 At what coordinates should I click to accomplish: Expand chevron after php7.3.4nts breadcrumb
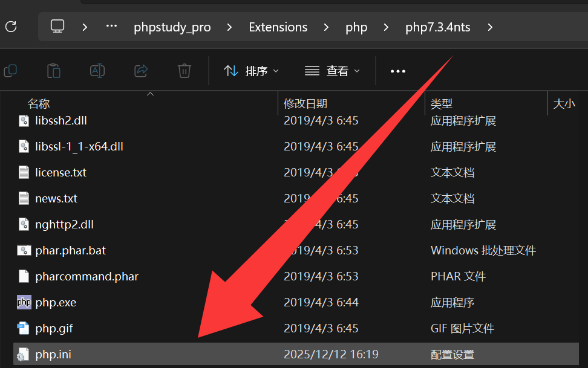[x=490, y=27]
